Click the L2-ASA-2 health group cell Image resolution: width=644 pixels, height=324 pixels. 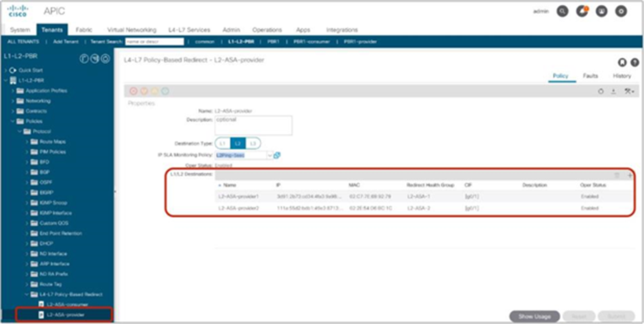[x=418, y=208]
